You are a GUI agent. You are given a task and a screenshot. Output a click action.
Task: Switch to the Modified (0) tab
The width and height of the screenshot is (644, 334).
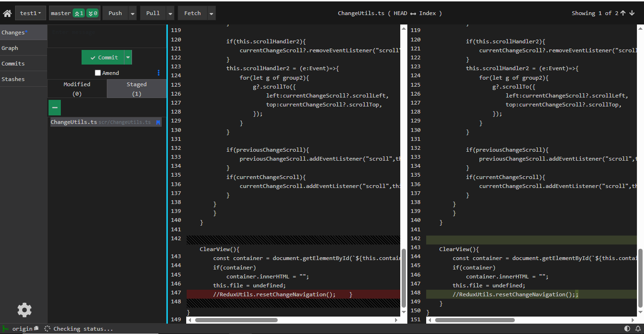pyautogui.click(x=77, y=89)
